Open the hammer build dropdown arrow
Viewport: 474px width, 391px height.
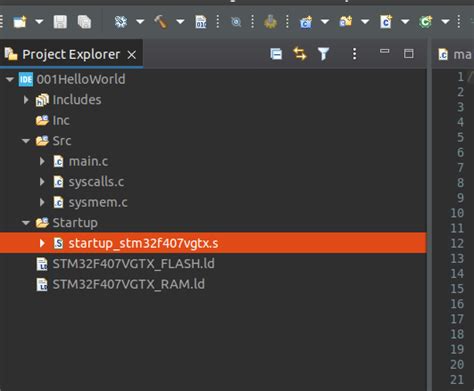(x=180, y=22)
